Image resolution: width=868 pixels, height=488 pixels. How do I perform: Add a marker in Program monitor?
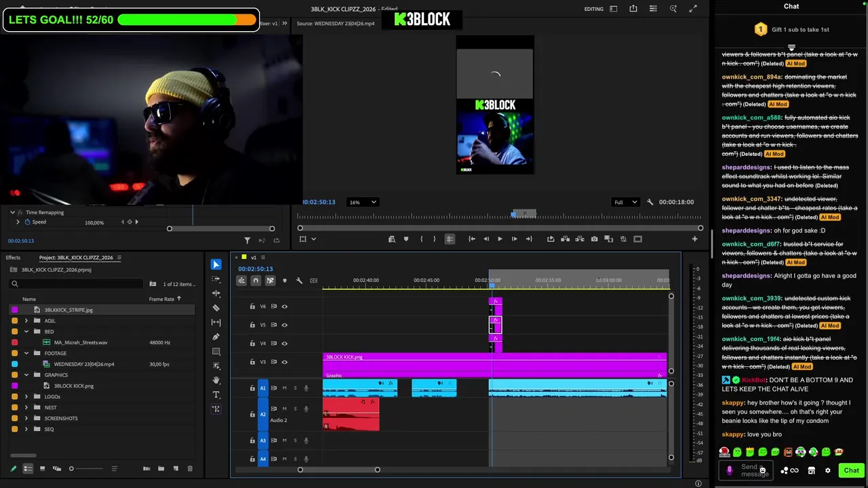406,239
